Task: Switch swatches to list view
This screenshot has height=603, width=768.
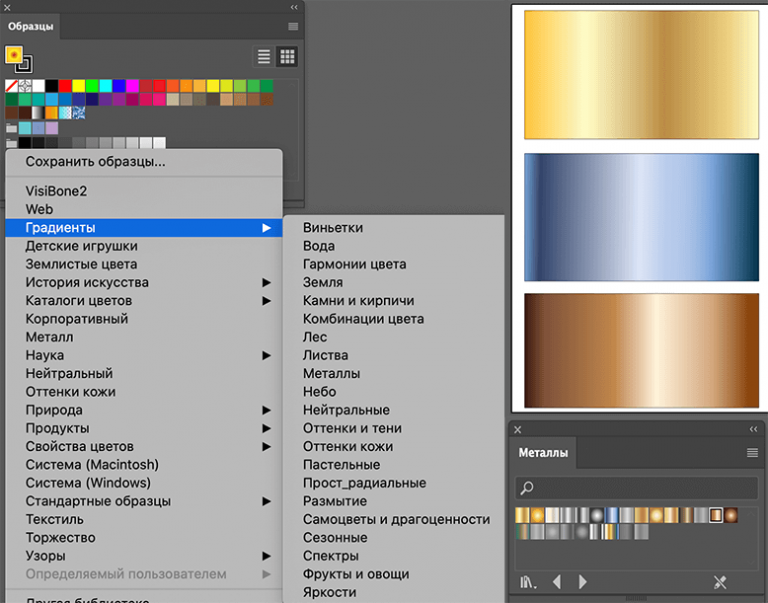Action: (x=264, y=57)
